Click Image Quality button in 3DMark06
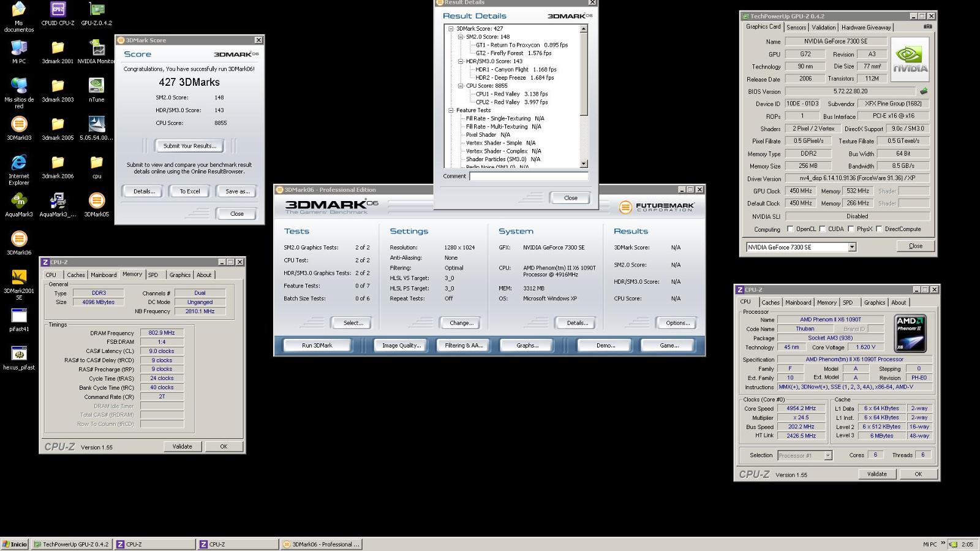Screen dimensions: 980x551 click(401, 346)
